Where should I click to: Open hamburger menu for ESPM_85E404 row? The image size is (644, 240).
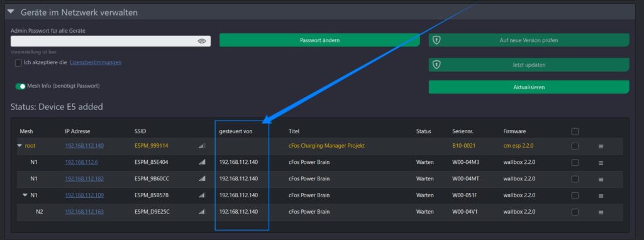pyautogui.click(x=601, y=163)
